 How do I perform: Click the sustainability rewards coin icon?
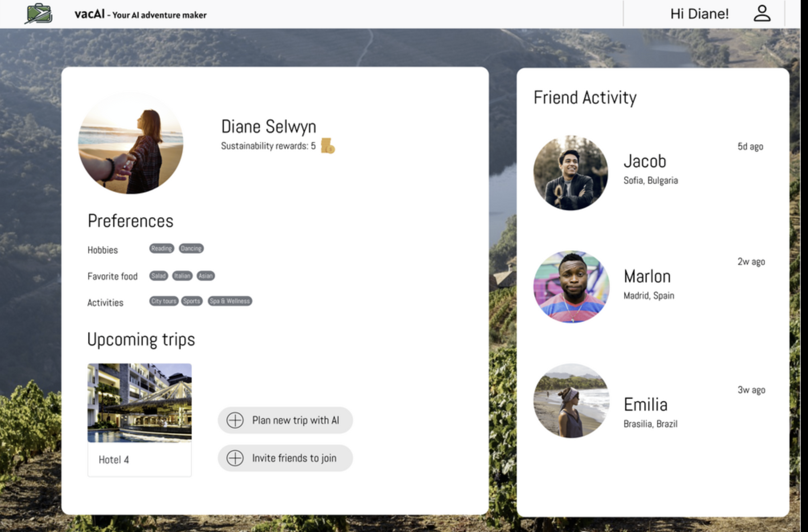[328, 146]
